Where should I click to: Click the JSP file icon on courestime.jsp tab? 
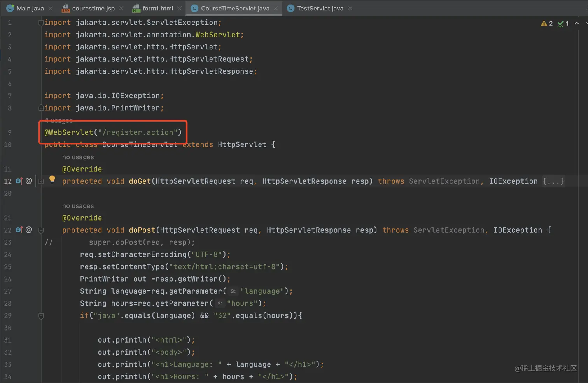pos(66,8)
